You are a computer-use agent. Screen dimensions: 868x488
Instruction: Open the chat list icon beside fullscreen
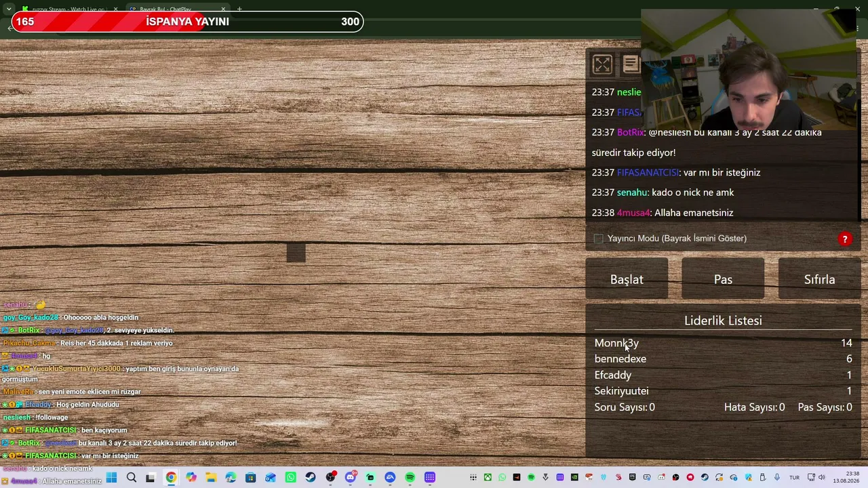[631, 64]
